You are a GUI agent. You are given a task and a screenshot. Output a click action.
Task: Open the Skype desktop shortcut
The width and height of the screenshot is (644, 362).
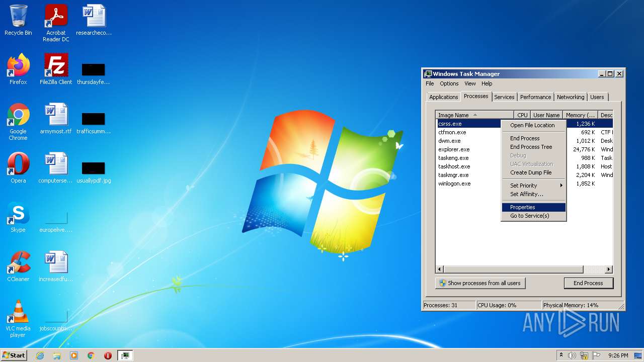point(18,217)
